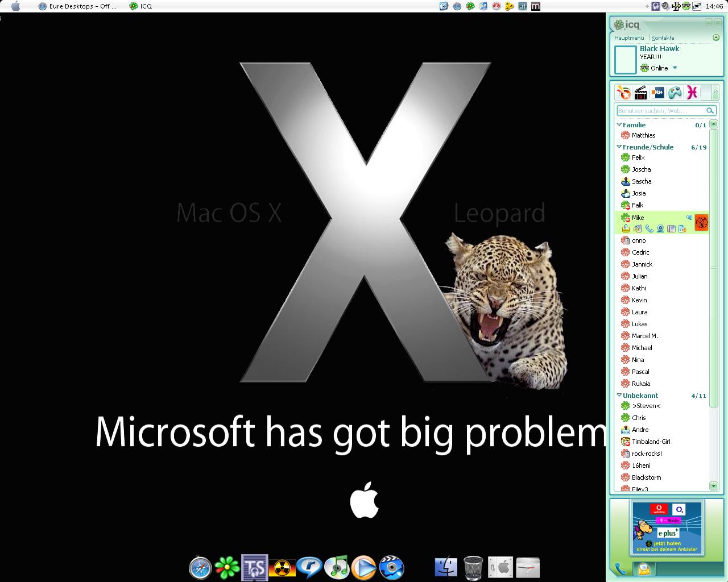Click the search magnifier in ICQ search box
This screenshot has width=728, height=582.
(x=710, y=111)
